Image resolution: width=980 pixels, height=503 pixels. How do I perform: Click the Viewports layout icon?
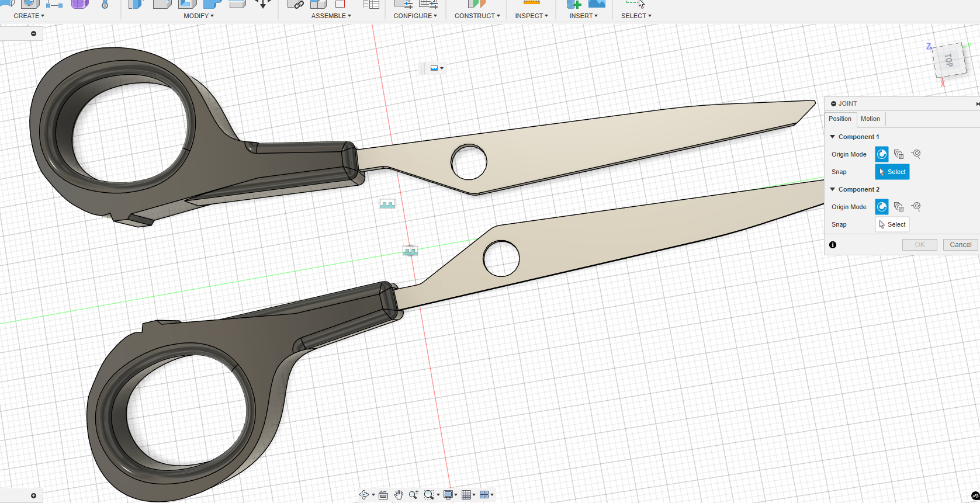click(484, 495)
